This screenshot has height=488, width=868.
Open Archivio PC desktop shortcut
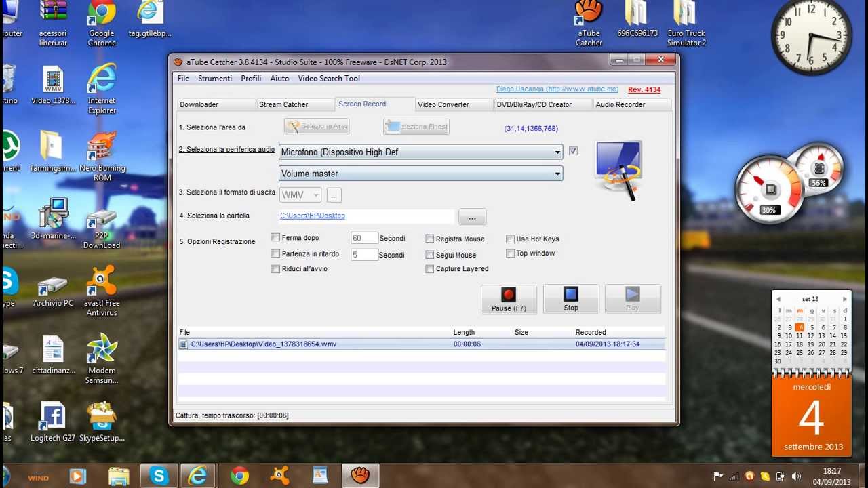pos(53,291)
